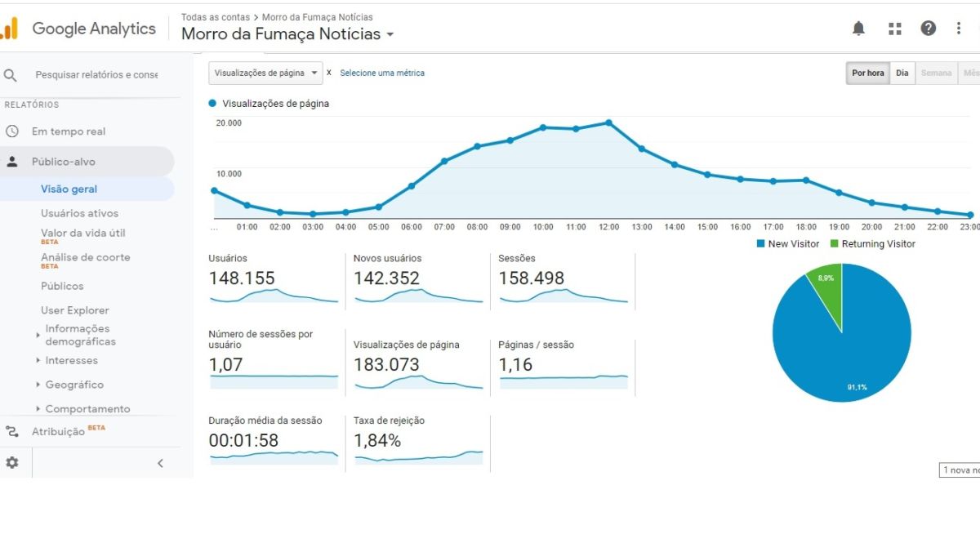
Task: Click the blue New Visitor legend swatch
Action: pyautogui.click(x=761, y=244)
